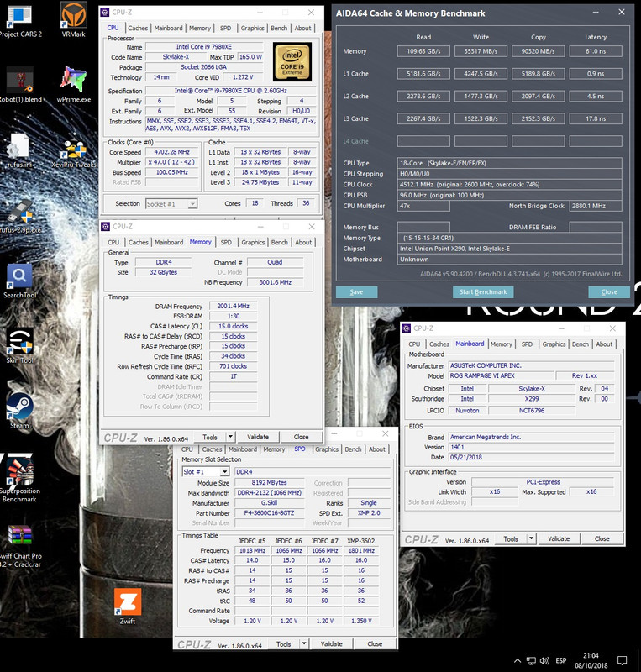Click Part Number F4-3600C16-8GTZ field
Viewport: 641px width, 672px height.
coord(269,513)
